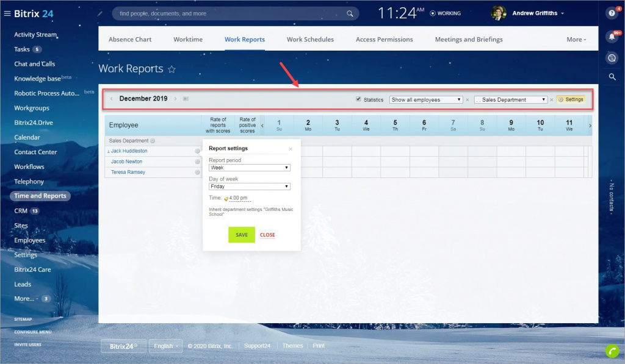This screenshot has height=364, width=625.
Task: Click the red CLOSE link in popup
Action: [267, 235]
